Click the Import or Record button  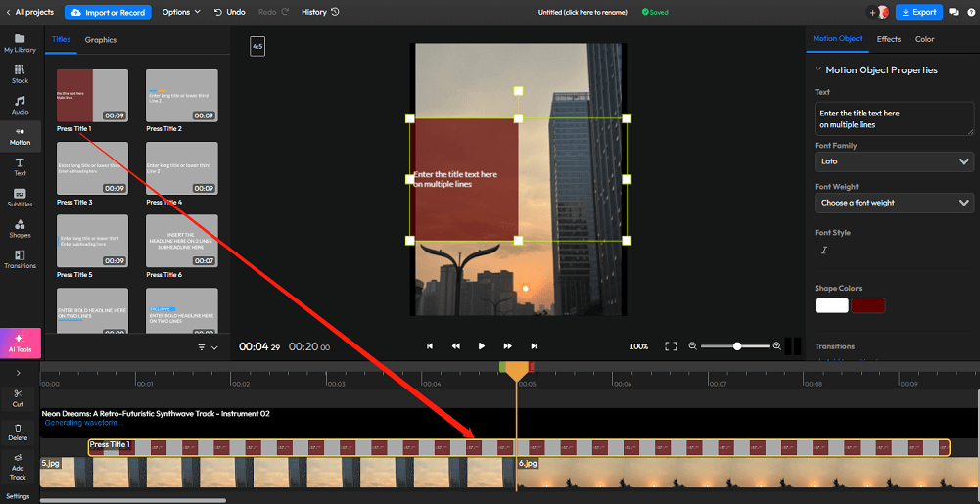(109, 12)
